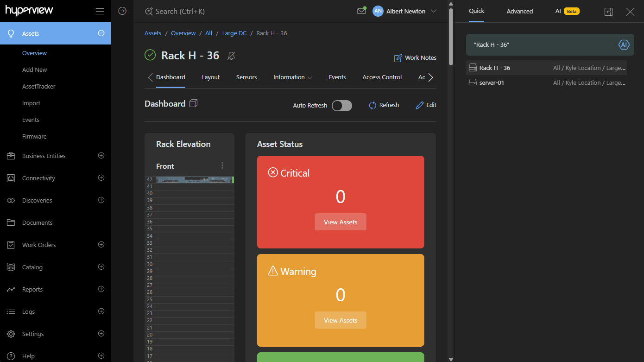Click the green check status icon
Viewport: 644px width, 362px height.
(x=150, y=55)
